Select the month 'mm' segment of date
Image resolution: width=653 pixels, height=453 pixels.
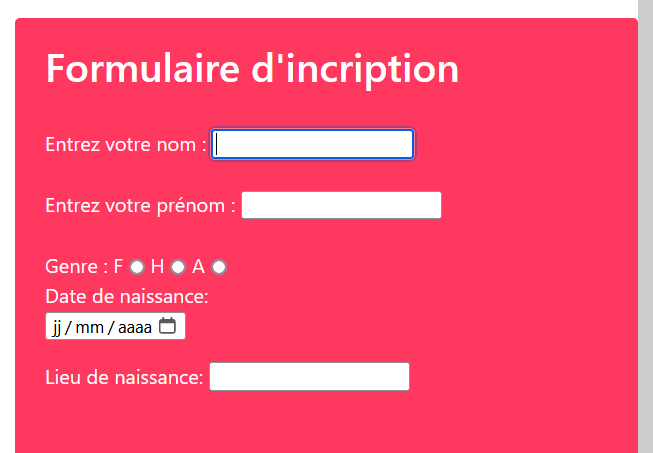90,327
